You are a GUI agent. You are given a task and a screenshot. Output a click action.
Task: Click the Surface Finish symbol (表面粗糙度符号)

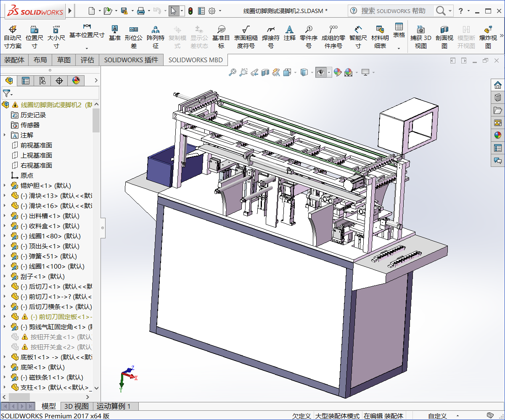tap(246, 37)
